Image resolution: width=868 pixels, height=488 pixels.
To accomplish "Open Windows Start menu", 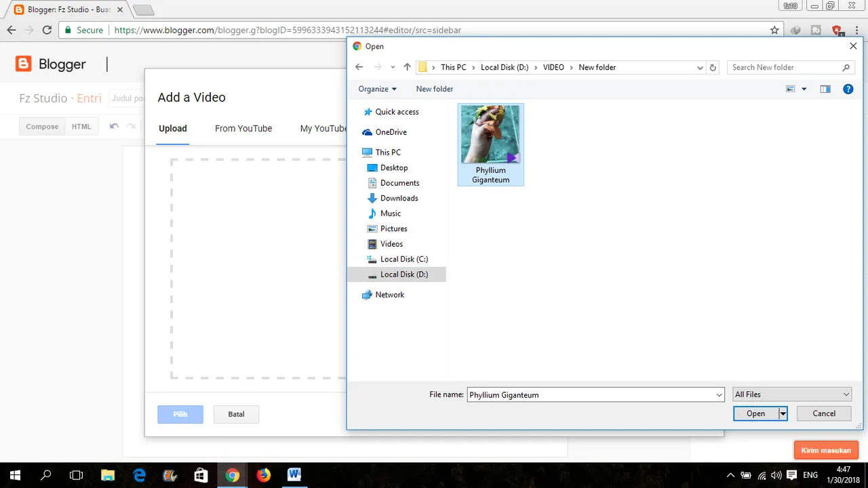I will pyautogui.click(x=15, y=475).
